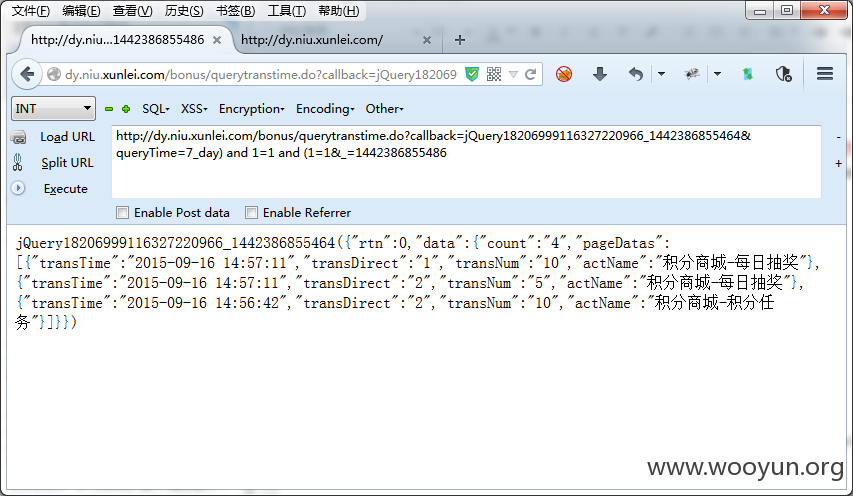Click the "count":"4" text in response
853x496 pixels.
coord(523,243)
